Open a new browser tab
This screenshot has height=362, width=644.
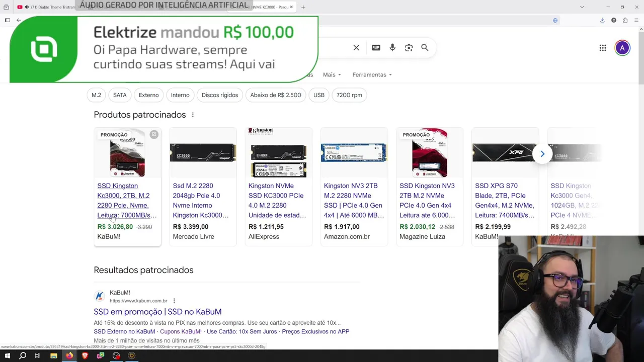[x=303, y=7]
